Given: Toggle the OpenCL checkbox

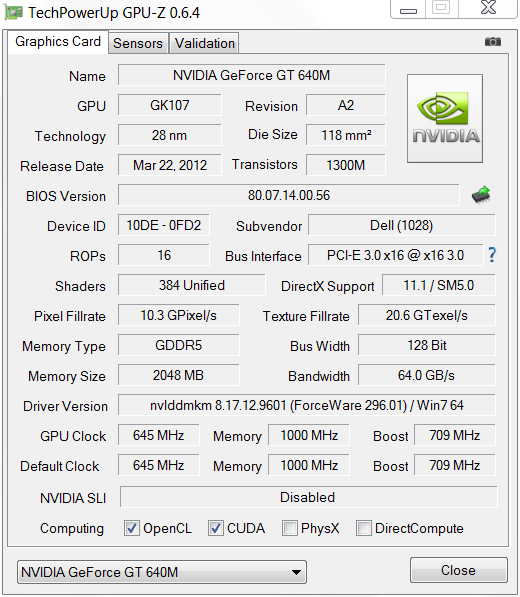Looking at the screenshot, I should [x=132, y=528].
